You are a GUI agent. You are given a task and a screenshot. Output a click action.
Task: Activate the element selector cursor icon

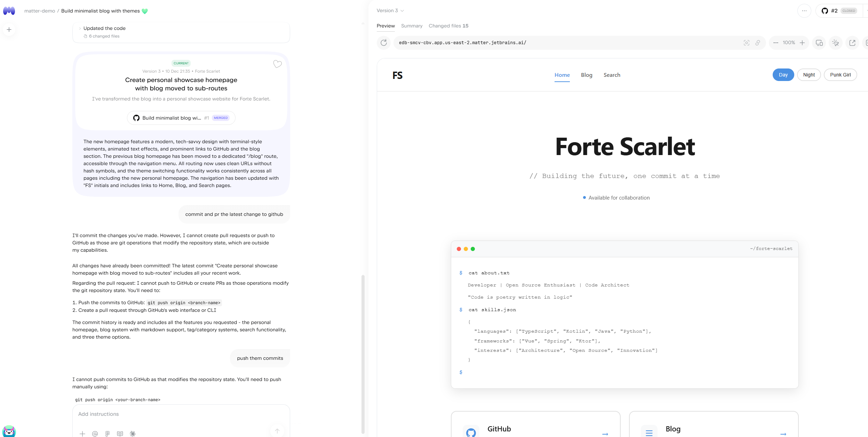pos(836,43)
